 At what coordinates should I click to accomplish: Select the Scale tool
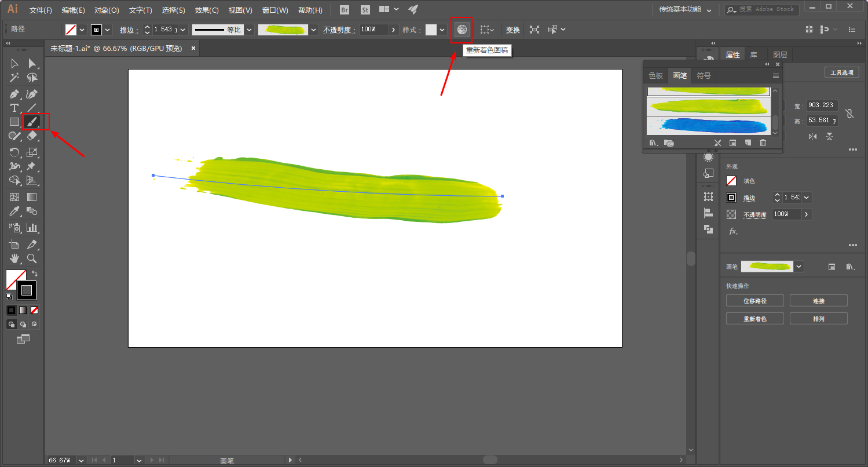32,152
